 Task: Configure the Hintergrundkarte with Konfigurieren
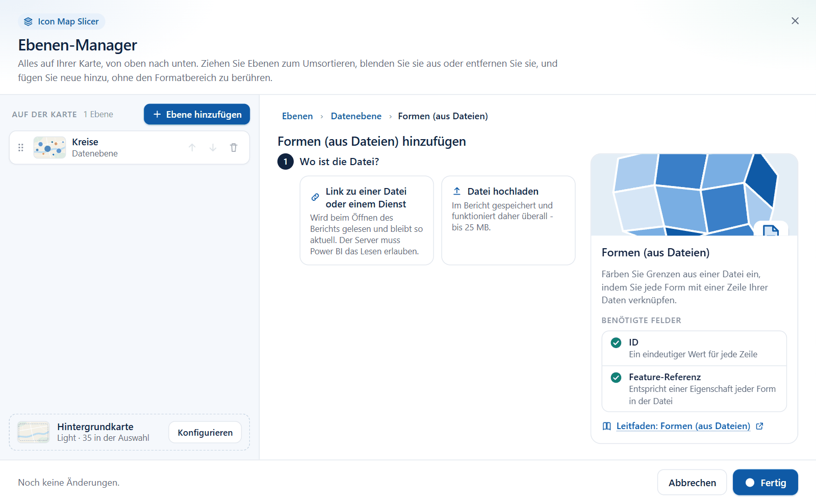click(x=205, y=432)
